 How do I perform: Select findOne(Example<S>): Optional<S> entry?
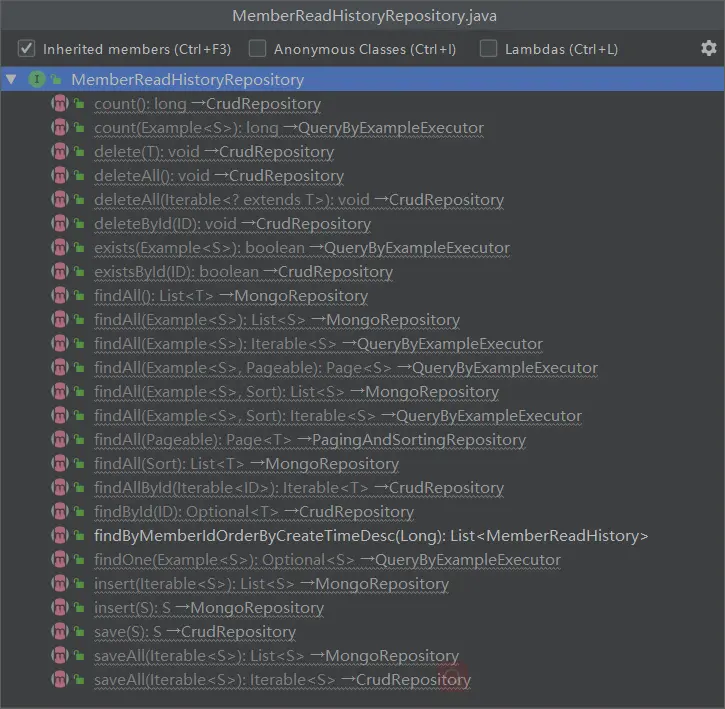tap(327, 560)
